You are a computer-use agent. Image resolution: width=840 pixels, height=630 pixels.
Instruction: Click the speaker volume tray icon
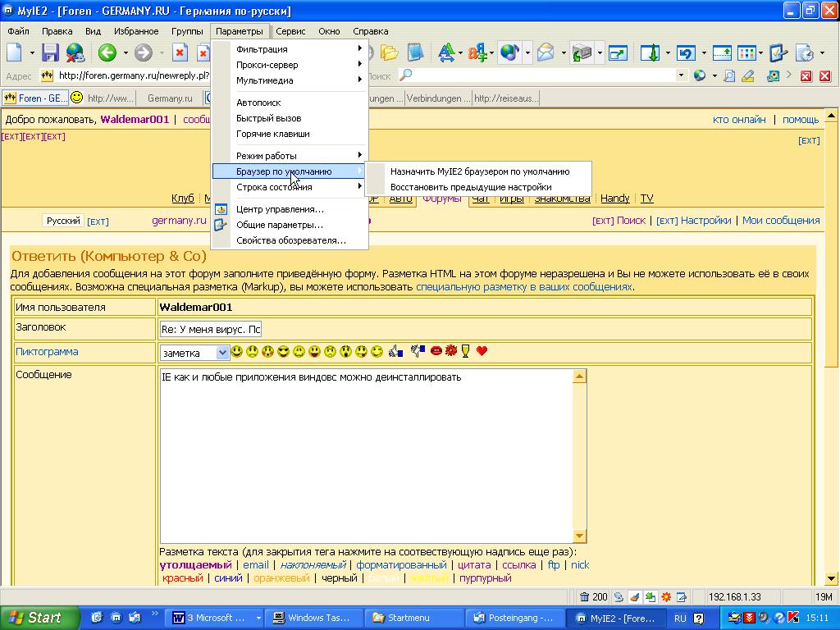point(765,618)
